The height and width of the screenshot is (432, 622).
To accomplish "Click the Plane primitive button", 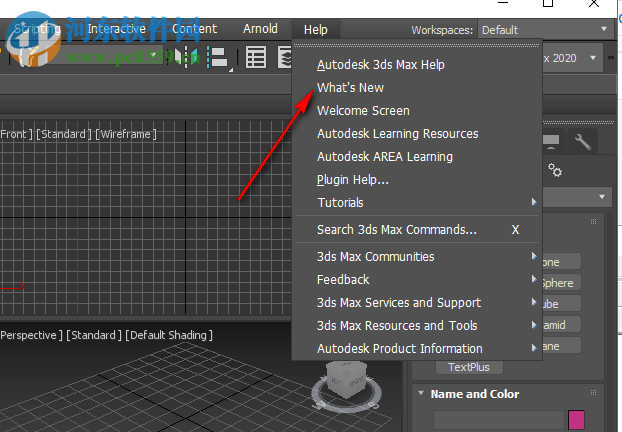I will (561, 346).
